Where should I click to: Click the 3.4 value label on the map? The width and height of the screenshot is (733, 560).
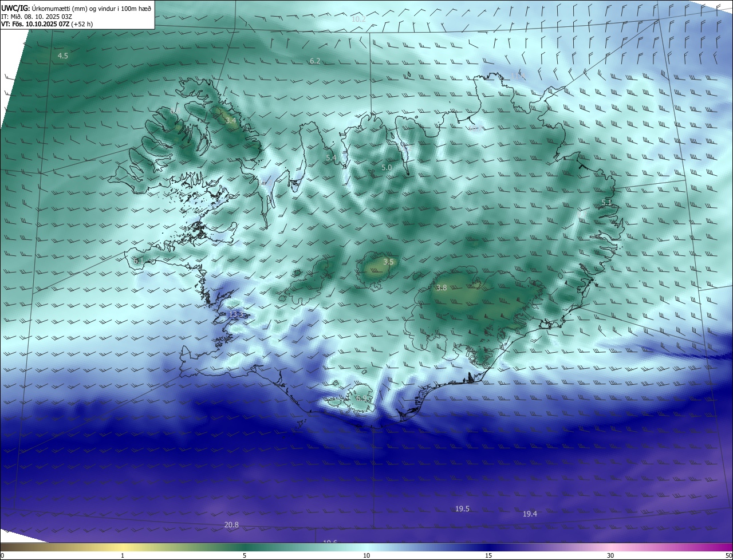coord(230,121)
